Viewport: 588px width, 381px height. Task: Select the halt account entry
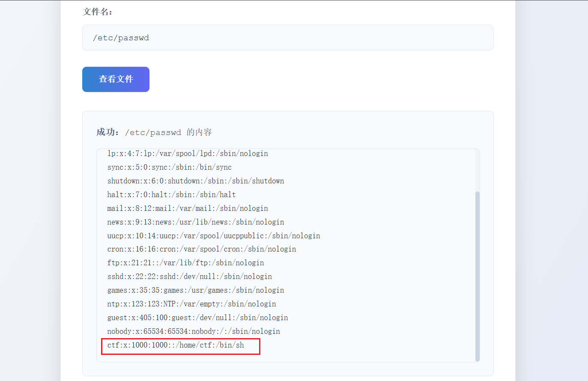point(171,195)
